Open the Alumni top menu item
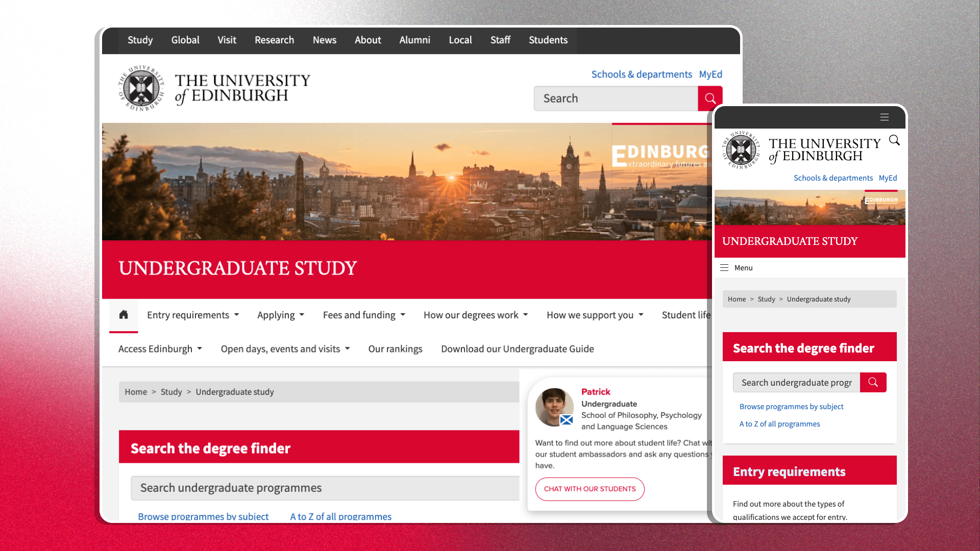The width and height of the screenshot is (980, 551). coord(414,40)
